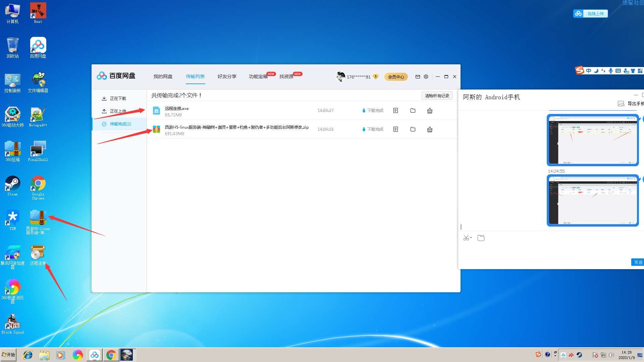Open FinalShell desktop shortcut
Image resolution: width=644 pixels, height=362 pixels.
(38, 151)
